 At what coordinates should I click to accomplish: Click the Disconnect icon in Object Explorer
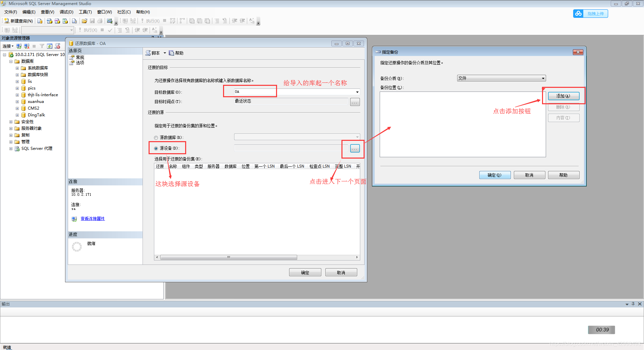26,46
